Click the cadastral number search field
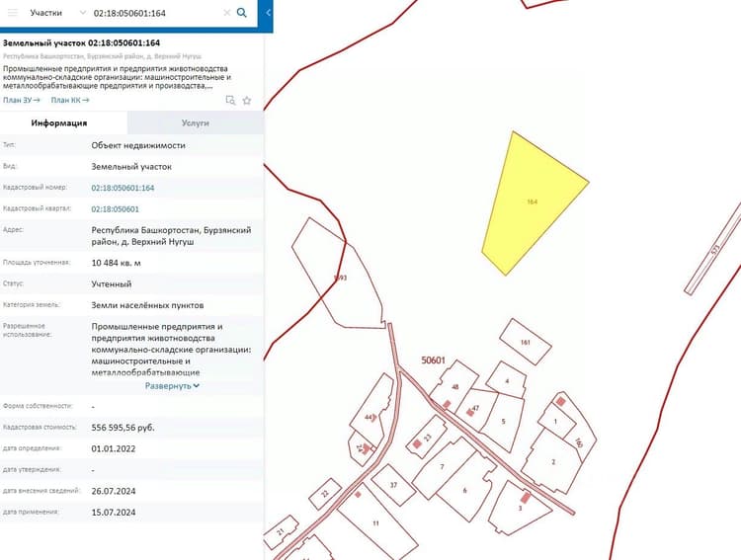 point(156,13)
